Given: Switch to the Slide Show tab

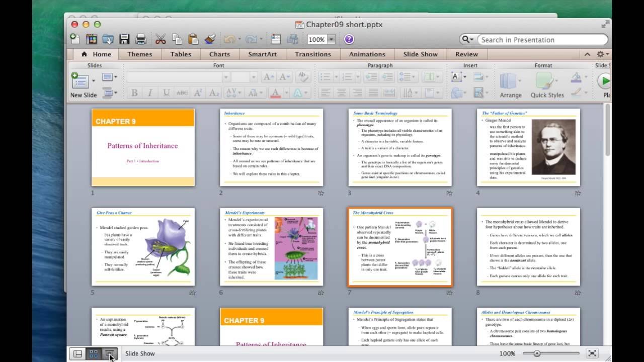Looking at the screenshot, I should (x=421, y=54).
